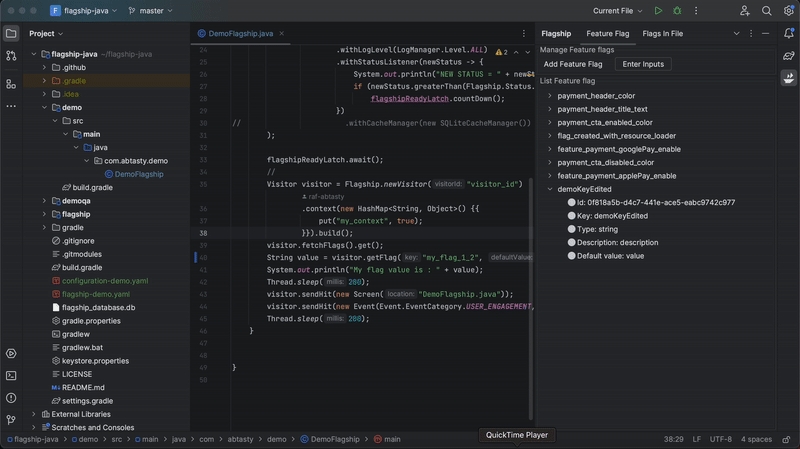Select the Type: string radio bullet
Viewport: 800px width, 449px height.
pyautogui.click(x=572, y=229)
